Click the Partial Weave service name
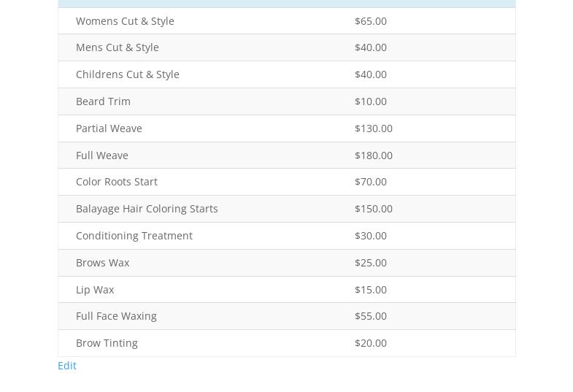Viewport: 573px width, 392px height. click(109, 128)
